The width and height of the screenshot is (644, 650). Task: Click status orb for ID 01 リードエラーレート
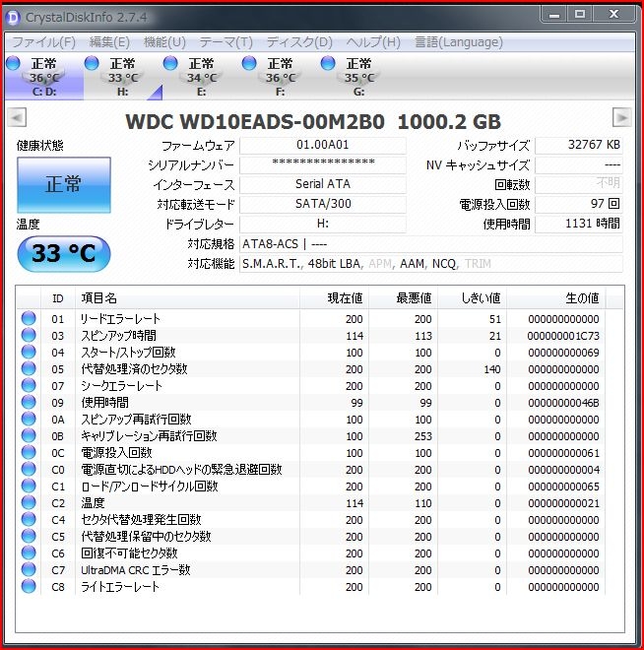29,318
